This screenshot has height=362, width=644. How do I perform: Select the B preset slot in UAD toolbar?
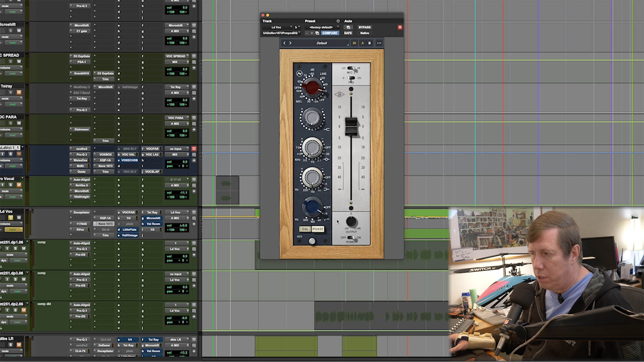click(x=370, y=43)
